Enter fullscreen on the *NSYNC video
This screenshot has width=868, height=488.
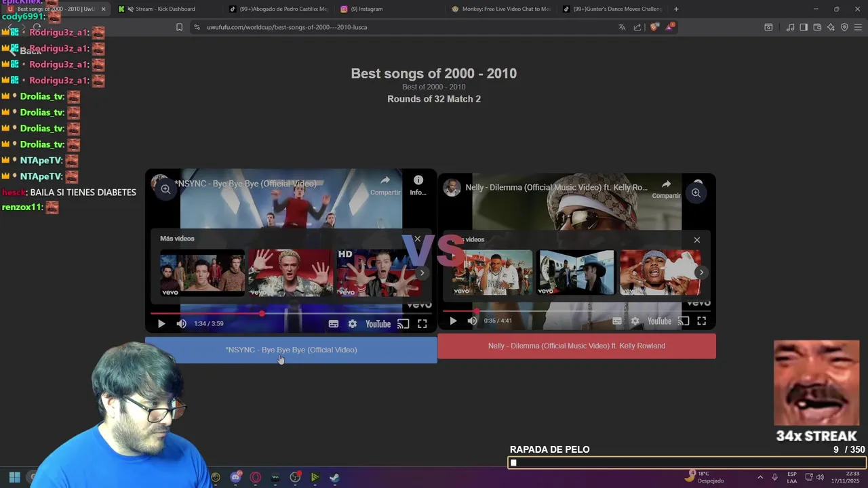tap(422, 324)
